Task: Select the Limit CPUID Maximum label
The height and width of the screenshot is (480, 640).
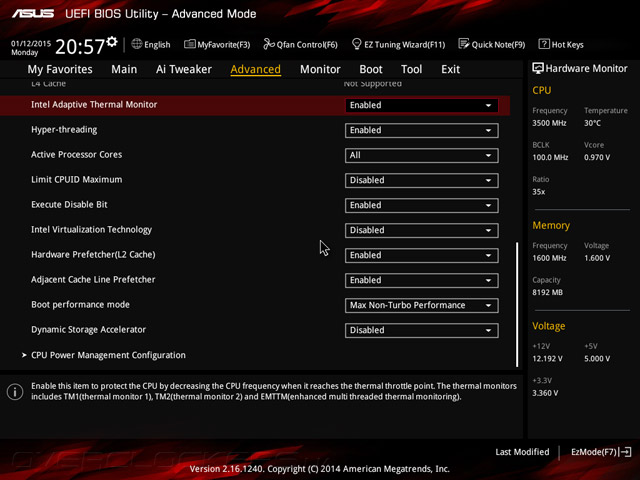Action: (x=76, y=180)
